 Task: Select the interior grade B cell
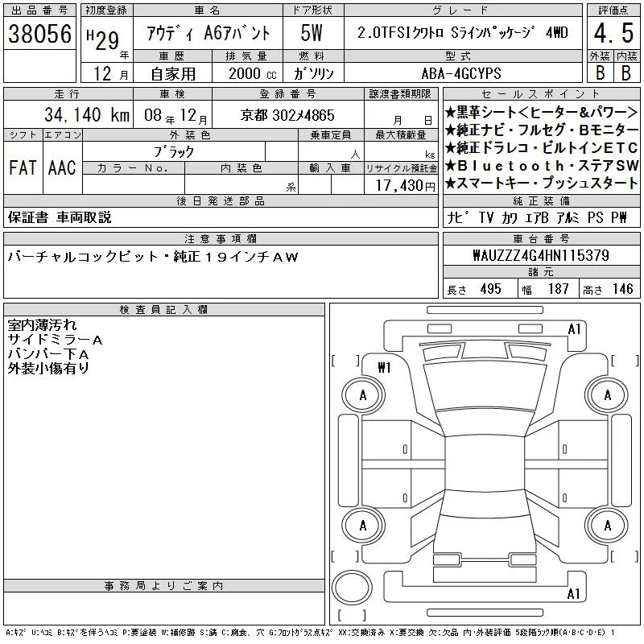626,72
